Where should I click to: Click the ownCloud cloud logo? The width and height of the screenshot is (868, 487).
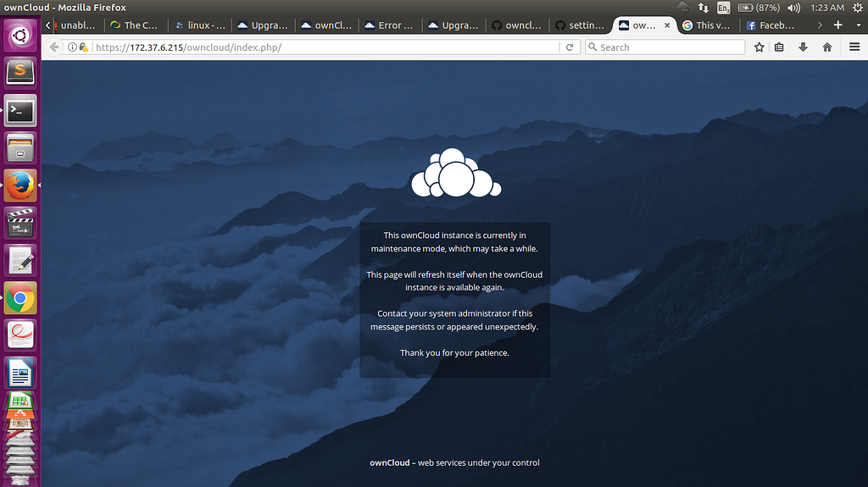pyautogui.click(x=455, y=173)
